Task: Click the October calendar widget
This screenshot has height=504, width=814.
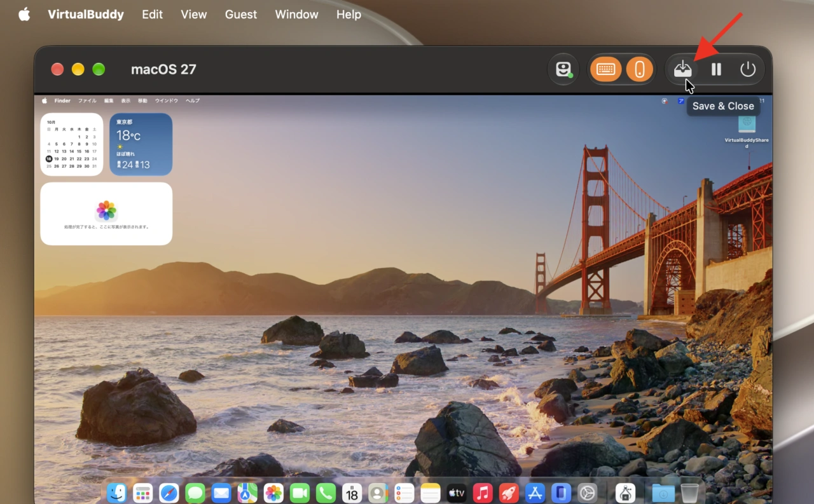Action: tap(72, 144)
